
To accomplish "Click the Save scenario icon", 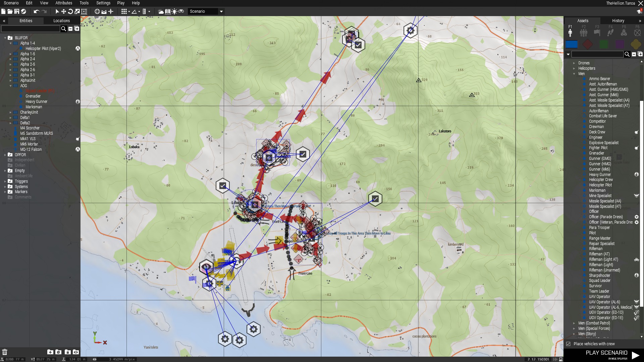I will 16,11.
